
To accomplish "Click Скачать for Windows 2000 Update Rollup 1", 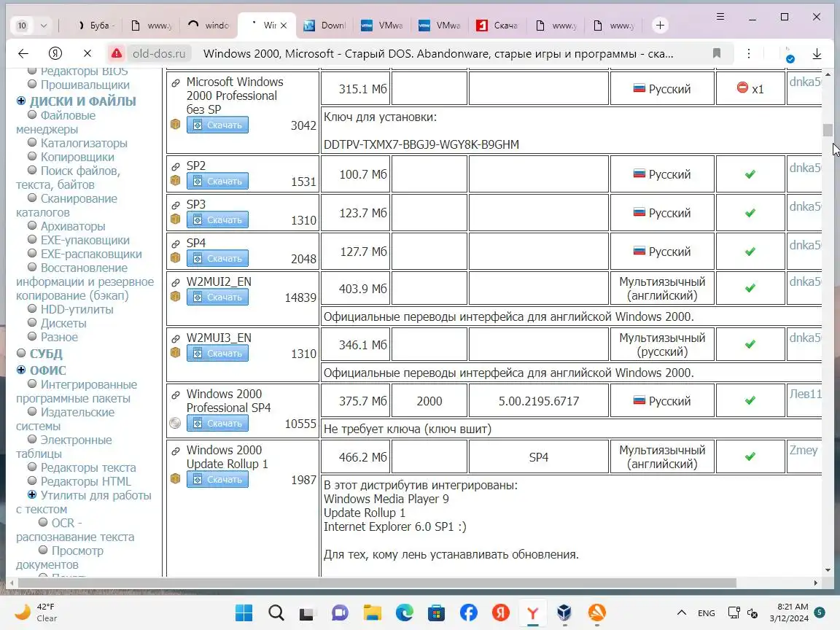I will coord(217,479).
